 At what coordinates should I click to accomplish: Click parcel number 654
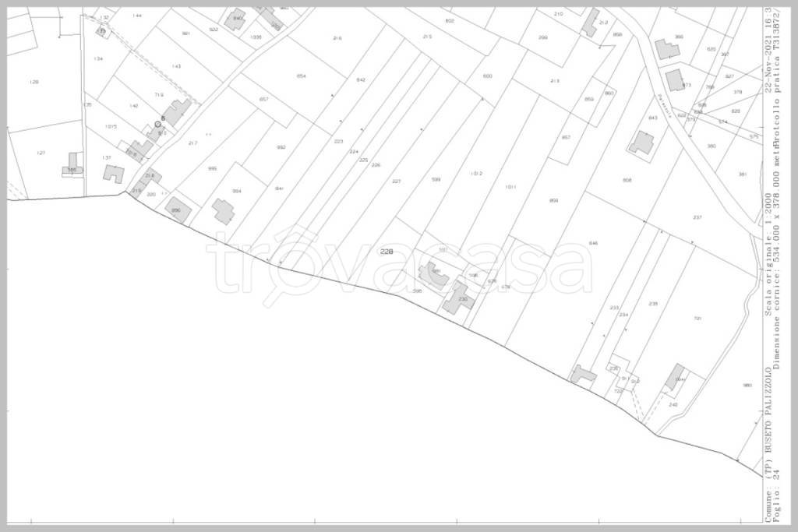(x=302, y=76)
